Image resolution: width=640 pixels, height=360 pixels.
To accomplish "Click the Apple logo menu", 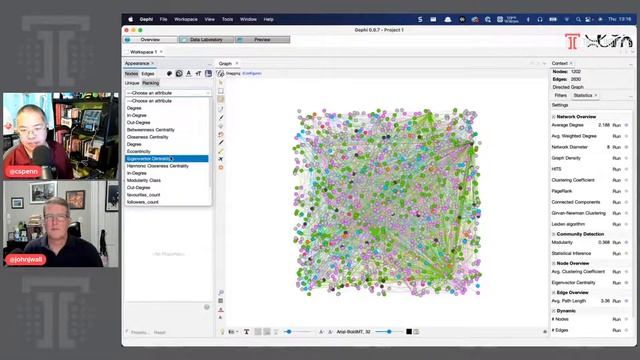I will (131, 19).
